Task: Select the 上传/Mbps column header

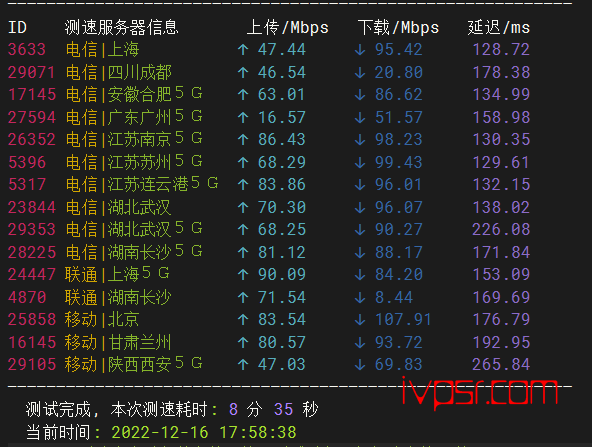Action: [287, 28]
